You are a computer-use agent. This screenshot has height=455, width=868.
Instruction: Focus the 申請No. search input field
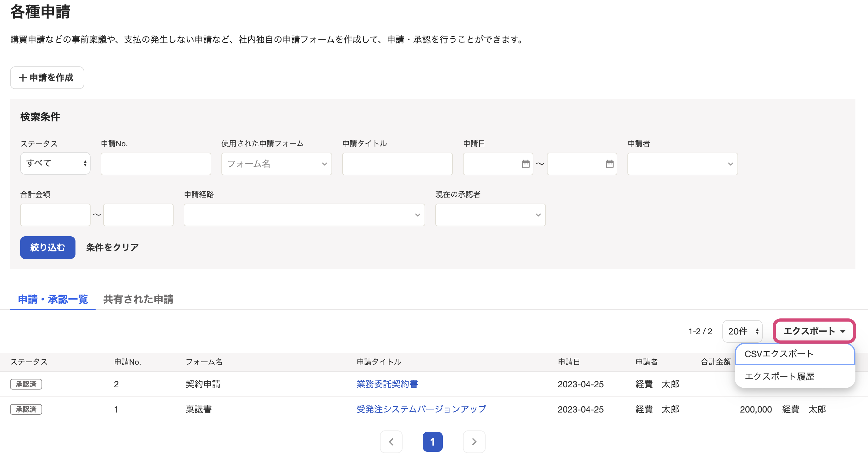click(156, 164)
